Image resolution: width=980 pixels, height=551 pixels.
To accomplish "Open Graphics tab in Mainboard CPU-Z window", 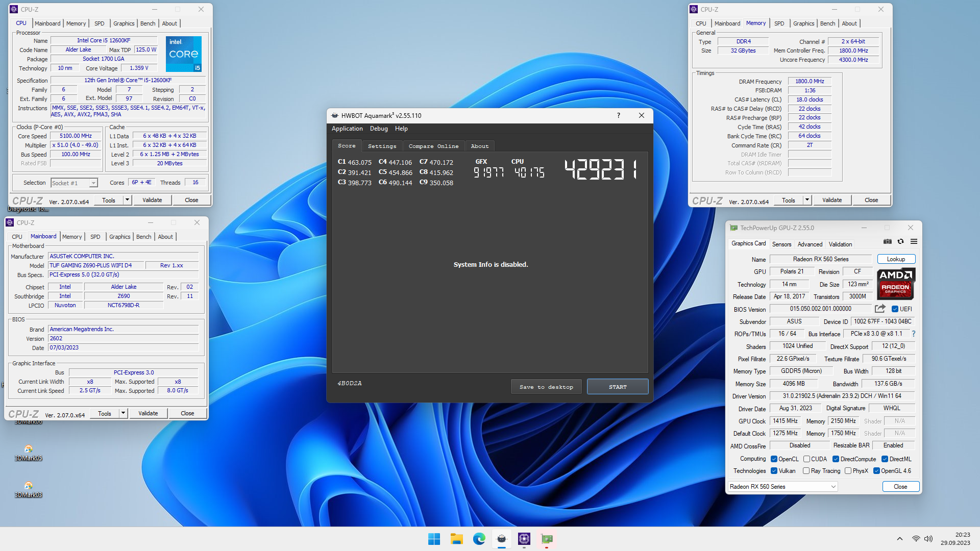I will pos(120,237).
